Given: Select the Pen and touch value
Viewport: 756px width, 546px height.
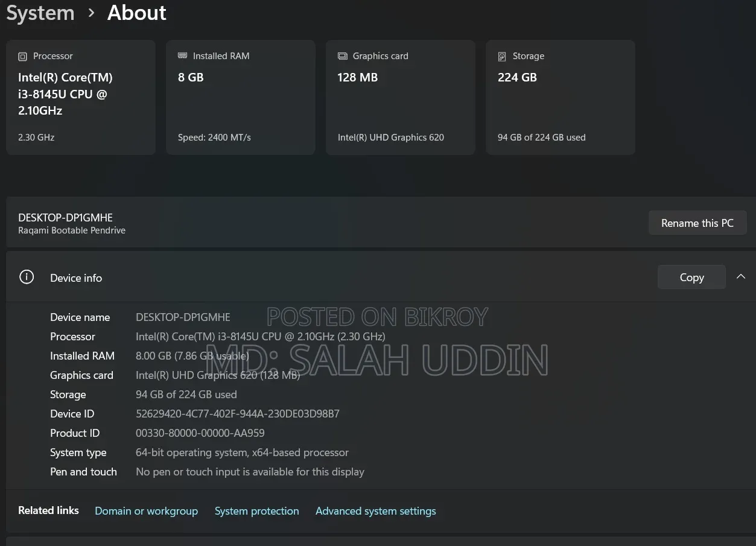Looking at the screenshot, I should (250, 472).
